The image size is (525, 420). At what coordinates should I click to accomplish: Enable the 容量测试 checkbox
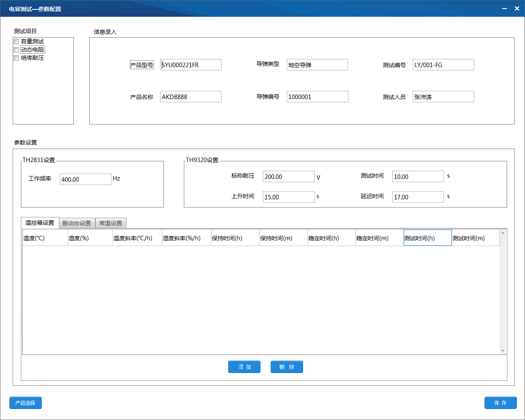pos(16,41)
